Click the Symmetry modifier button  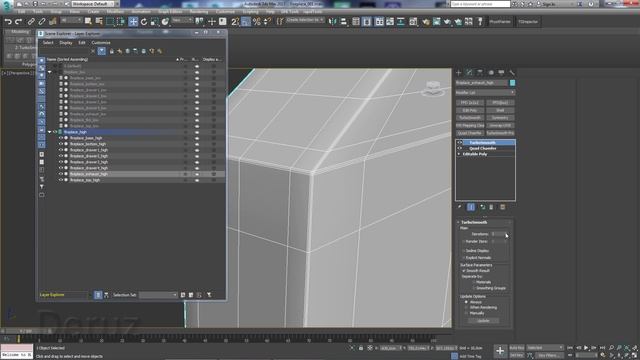coord(500,118)
